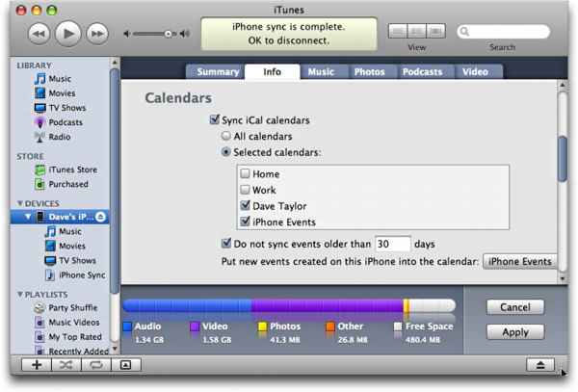Select the Selected calendars radio button

coord(226,152)
